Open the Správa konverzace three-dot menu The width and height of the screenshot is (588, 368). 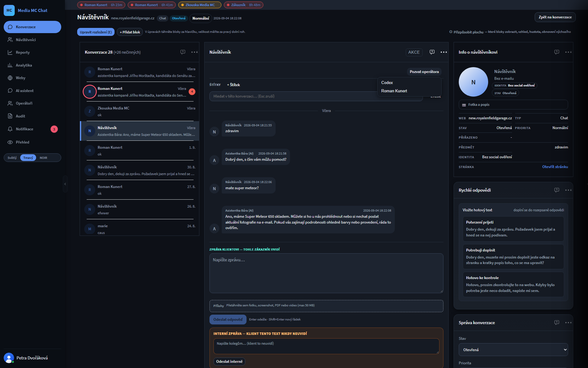568,323
